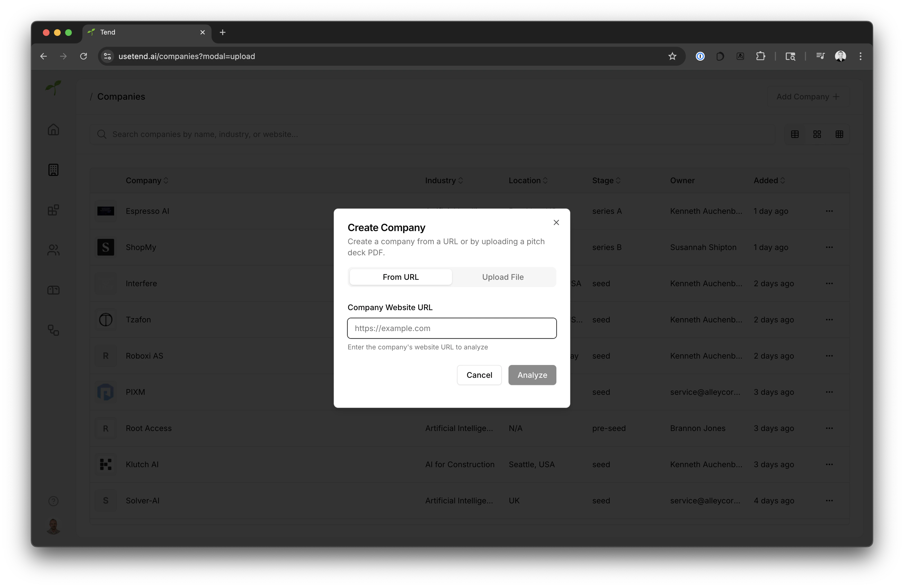This screenshot has height=588, width=904.
Task: Sort companies by the Stage column
Action: [605, 180]
